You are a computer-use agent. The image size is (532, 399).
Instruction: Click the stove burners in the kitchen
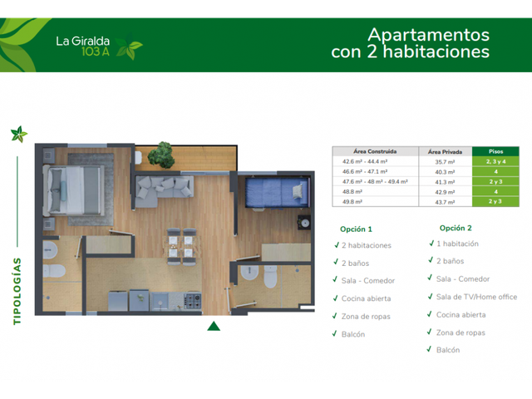pyautogui.click(x=192, y=301)
